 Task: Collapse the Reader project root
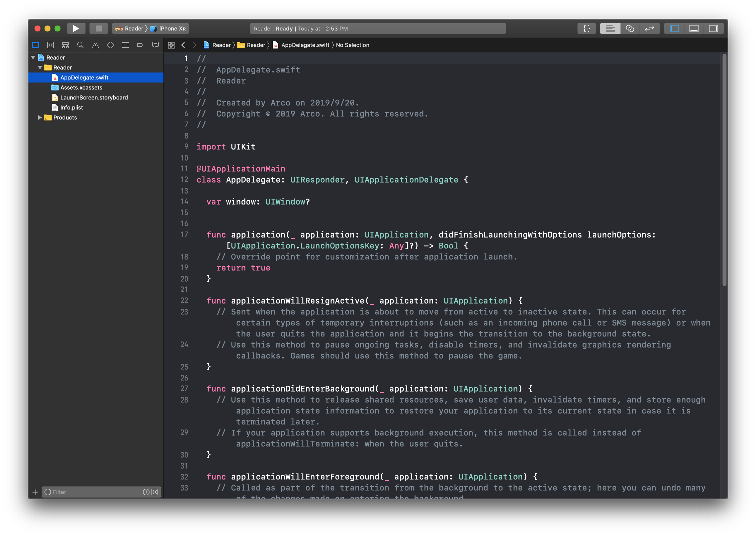[x=33, y=57]
